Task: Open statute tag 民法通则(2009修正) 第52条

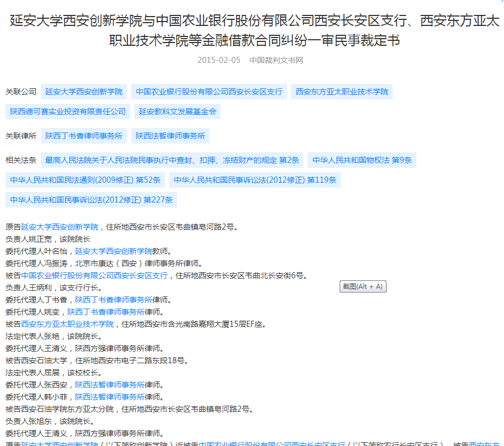Action: coord(85,180)
